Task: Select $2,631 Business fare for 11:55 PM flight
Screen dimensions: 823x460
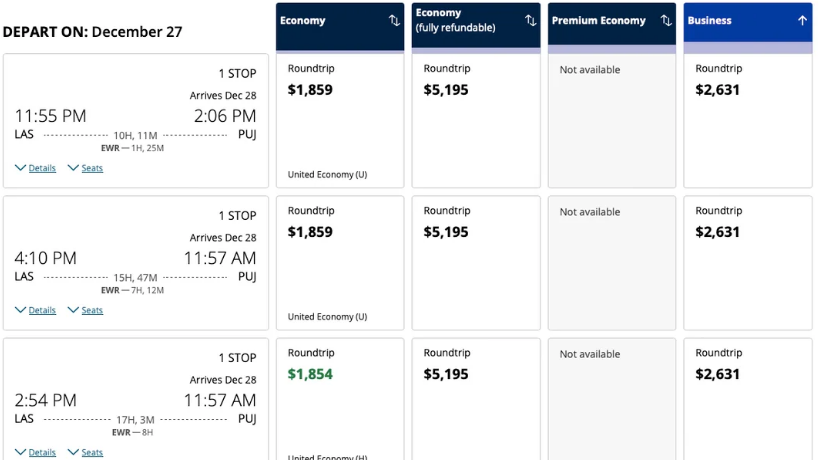Action: (x=748, y=120)
